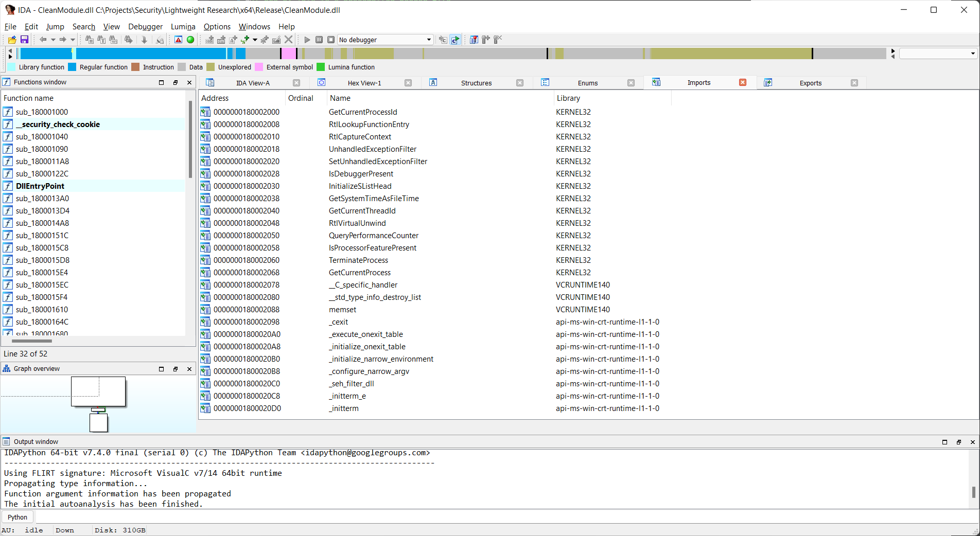Switch to the Hex View-1 tab
The height and width of the screenshot is (536, 980).
[x=364, y=83]
